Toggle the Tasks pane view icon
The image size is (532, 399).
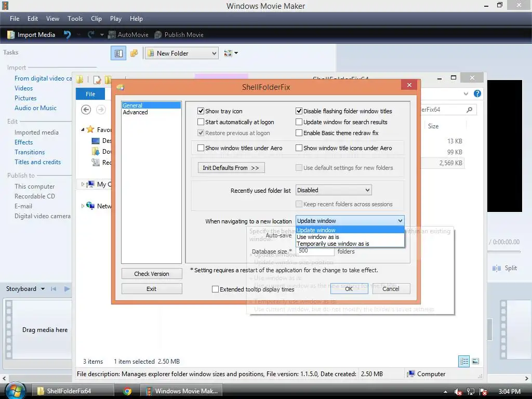(118, 54)
